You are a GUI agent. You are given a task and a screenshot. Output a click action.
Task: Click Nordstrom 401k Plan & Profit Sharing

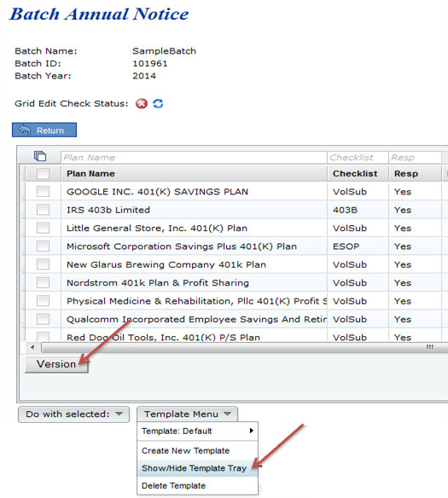click(158, 283)
